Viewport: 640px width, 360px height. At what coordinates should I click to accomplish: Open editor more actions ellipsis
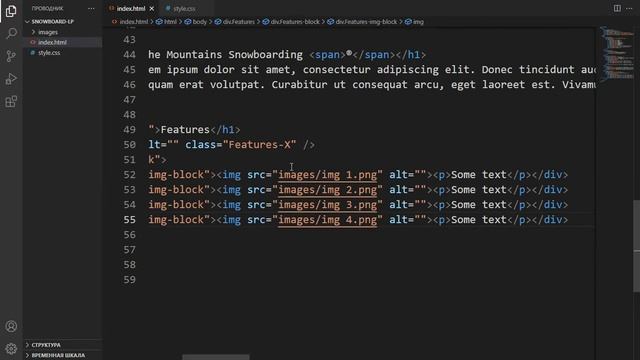(629, 8)
